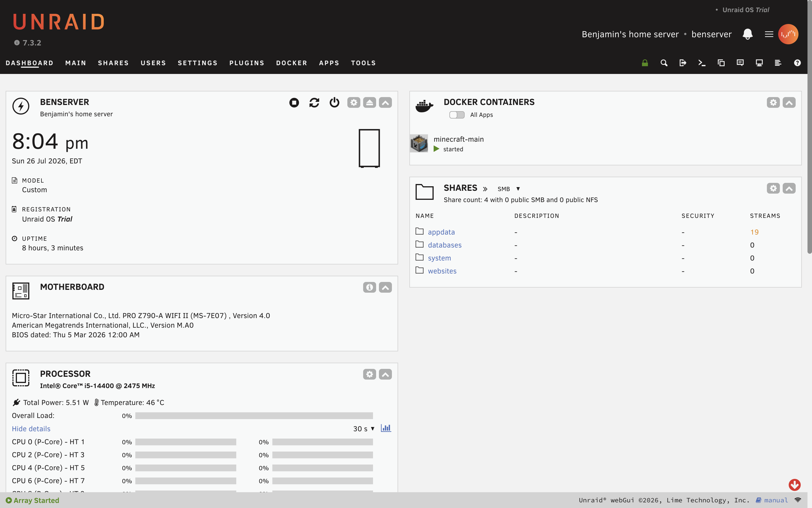Open the 30 s graph interval dropdown
The height and width of the screenshot is (508, 812).
[x=364, y=429]
